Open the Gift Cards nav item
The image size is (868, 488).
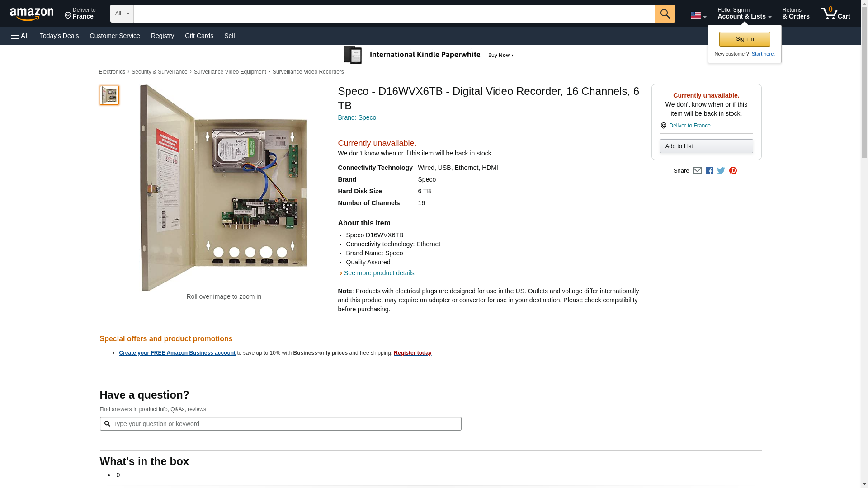click(x=199, y=36)
